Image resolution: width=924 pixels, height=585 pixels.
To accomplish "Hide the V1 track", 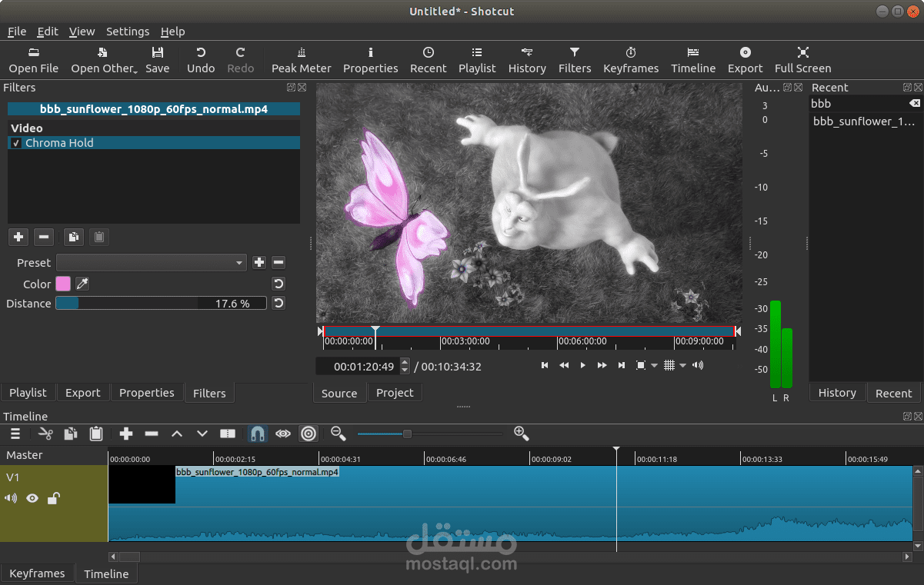I will click(32, 498).
